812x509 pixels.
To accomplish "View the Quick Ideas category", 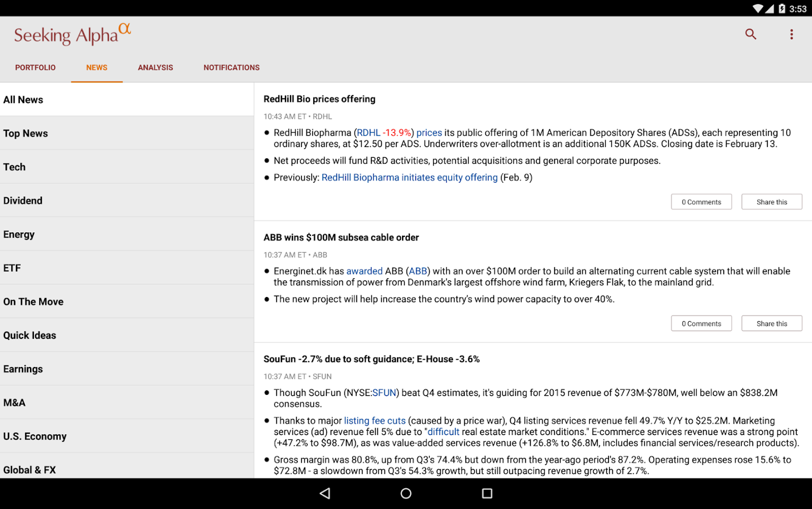I will (127, 335).
